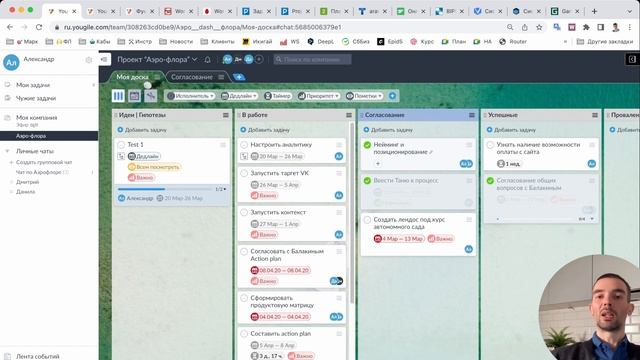Add a task in Идеи | Гипотезы column
The height and width of the screenshot is (360, 640).
point(142,130)
